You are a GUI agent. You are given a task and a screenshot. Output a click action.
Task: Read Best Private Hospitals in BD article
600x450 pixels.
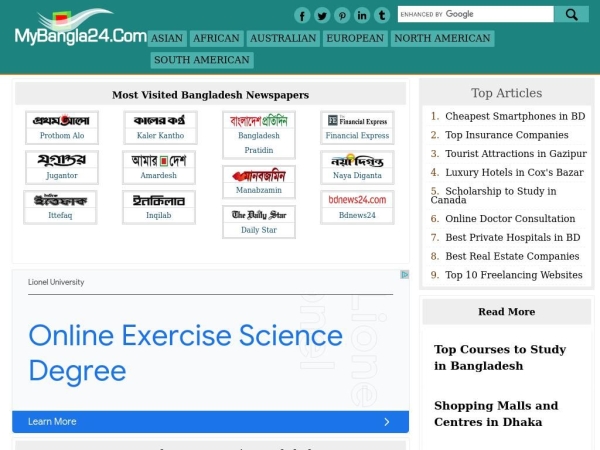coord(513,237)
